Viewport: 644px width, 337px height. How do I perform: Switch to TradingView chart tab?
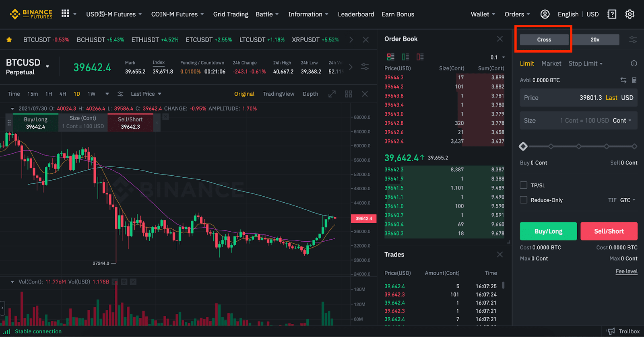click(279, 94)
